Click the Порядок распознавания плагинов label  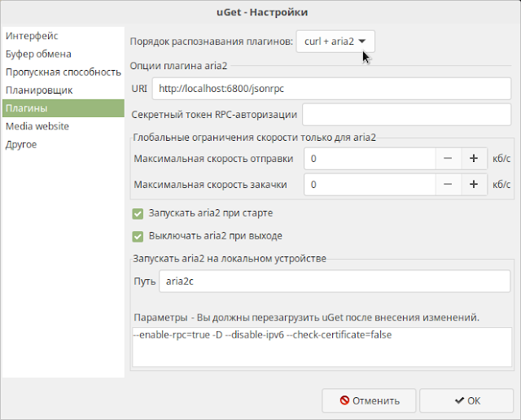pos(212,42)
